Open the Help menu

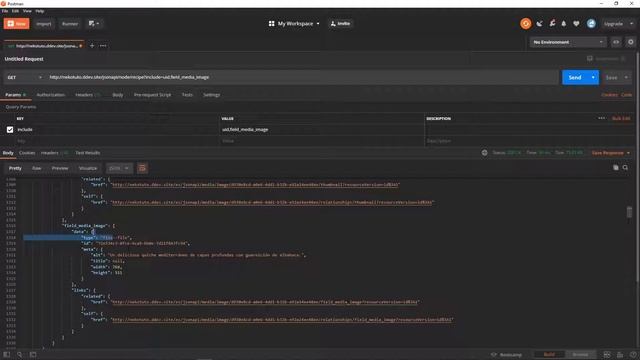pyautogui.click(x=40, y=11)
